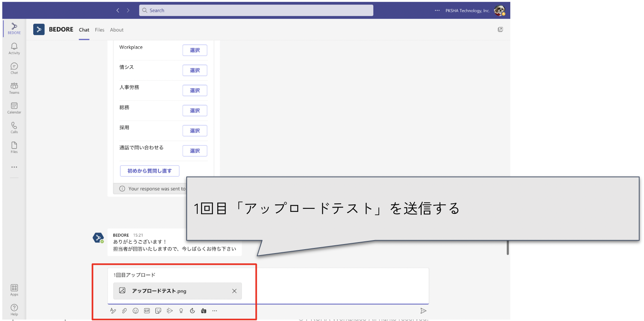Send the message with arrow icon
644x321 pixels.
(423, 311)
